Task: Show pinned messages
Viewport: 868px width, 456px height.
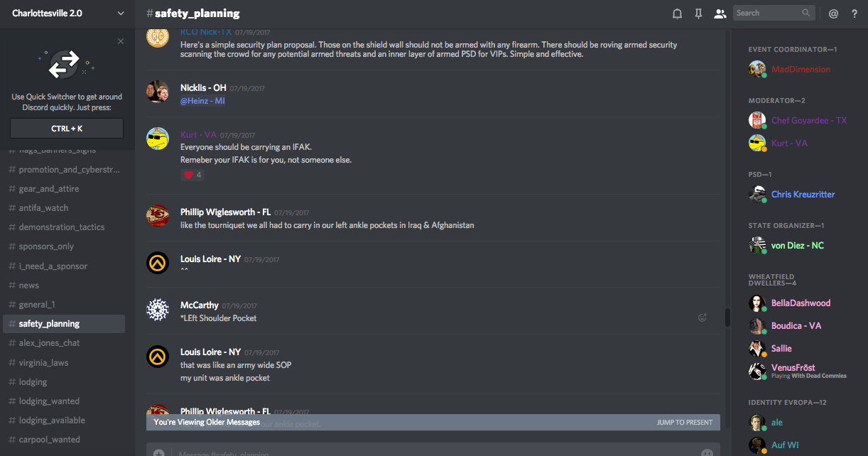Action: tap(698, 13)
